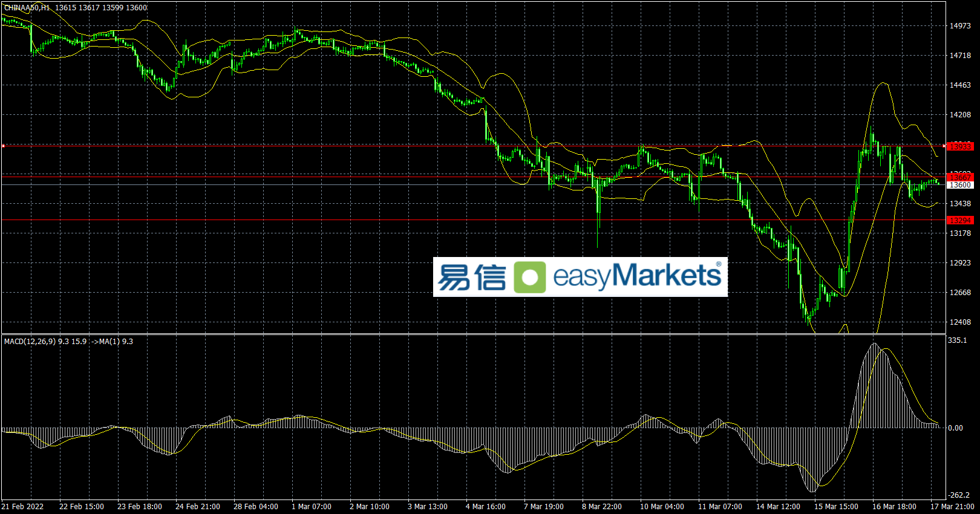Click the 13933 line handle beside its price tag
980x514 pixels.
(x=944, y=146)
